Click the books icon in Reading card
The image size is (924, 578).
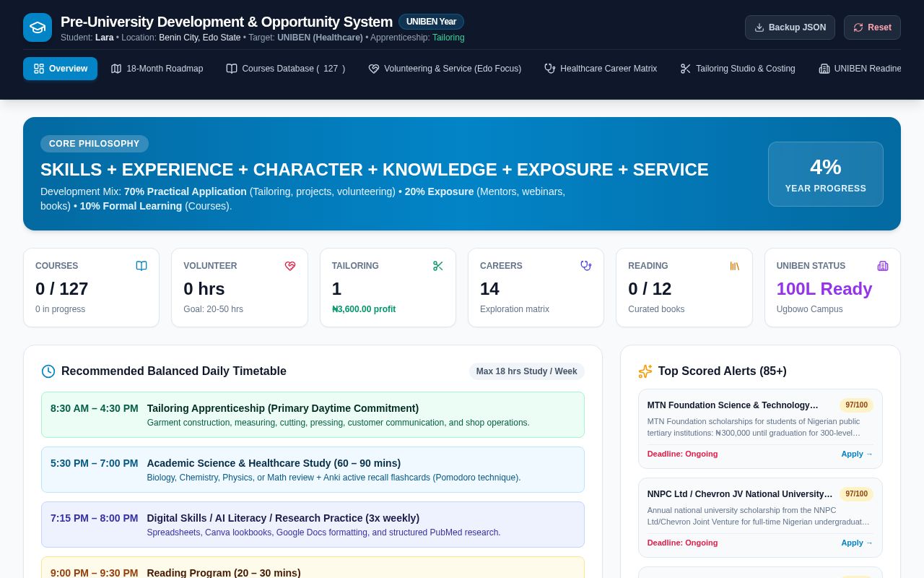click(735, 266)
